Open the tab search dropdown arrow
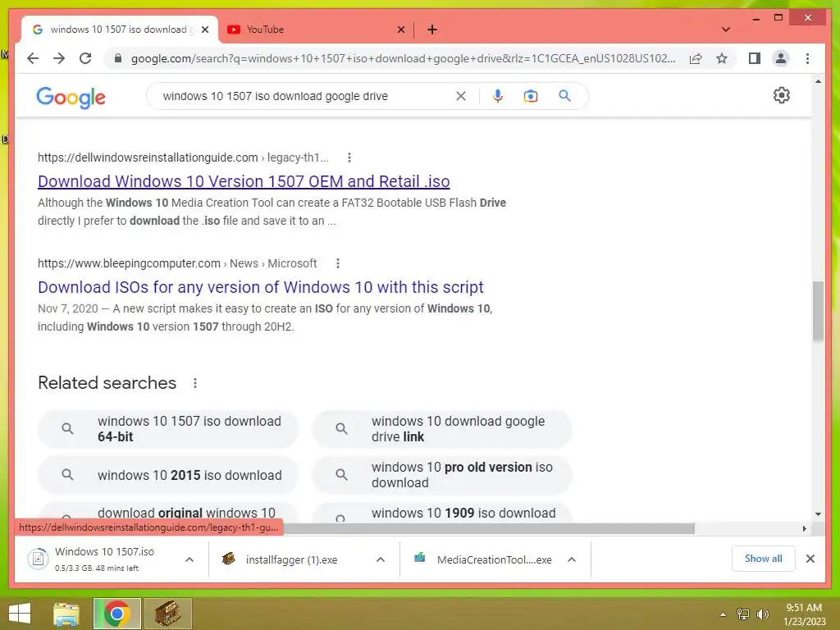Image resolution: width=840 pixels, height=630 pixels. [x=726, y=30]
